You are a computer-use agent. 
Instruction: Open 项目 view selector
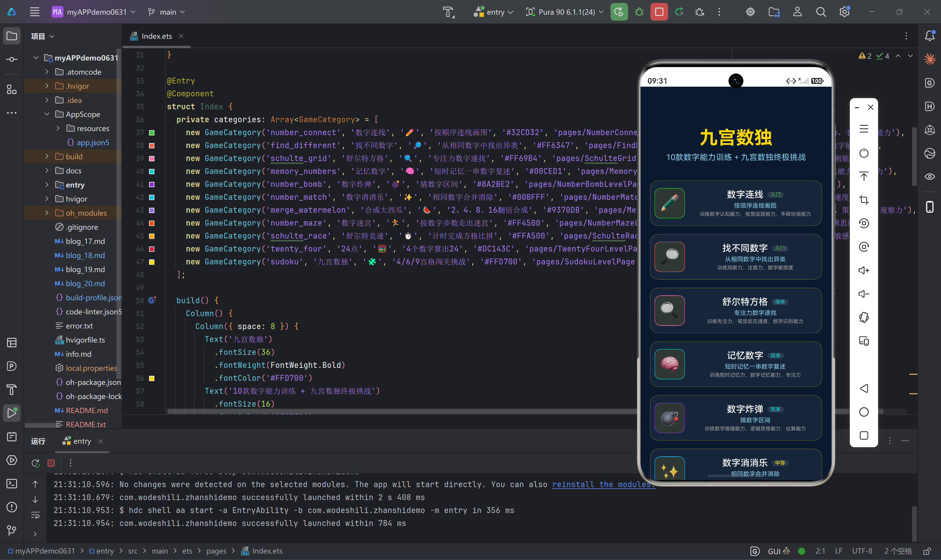coord(42,36)
